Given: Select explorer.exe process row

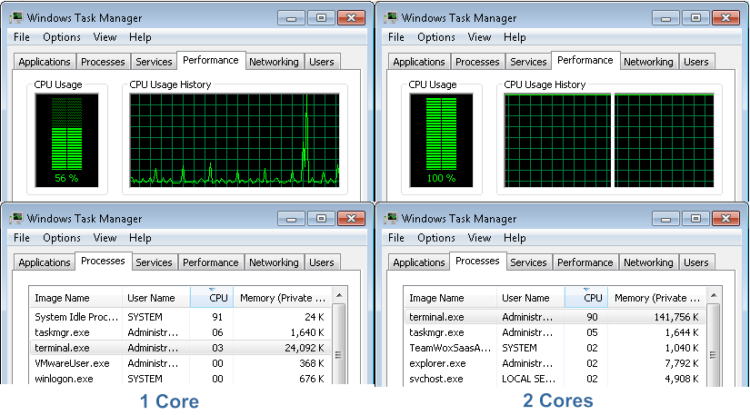Looking at the screenshot, I should (x=555, y=363).
